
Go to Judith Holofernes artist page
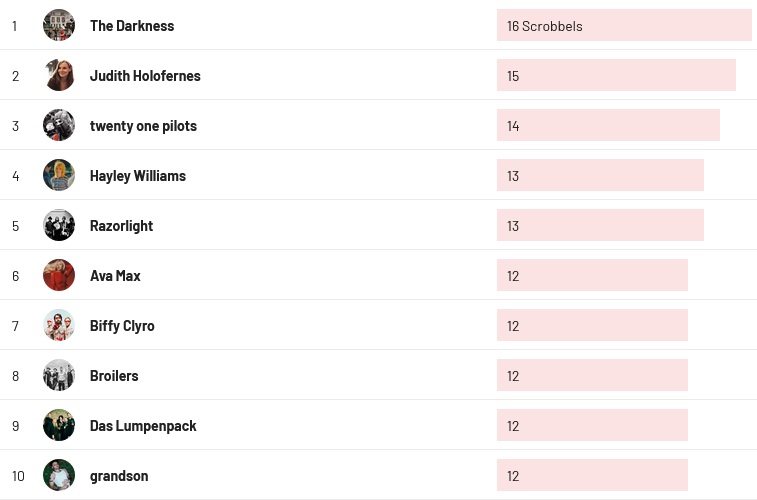coord(145,76)
